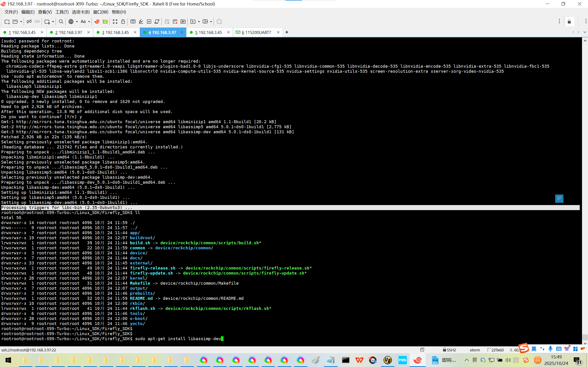
Task: Click the terminal vertical scrollbar thumb
Action: click(585, 337)
